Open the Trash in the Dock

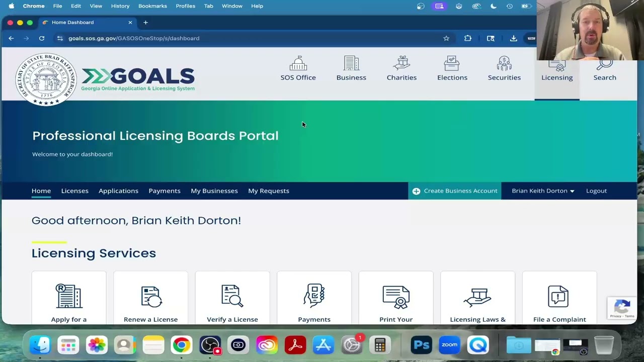click(x=604, y=345)
